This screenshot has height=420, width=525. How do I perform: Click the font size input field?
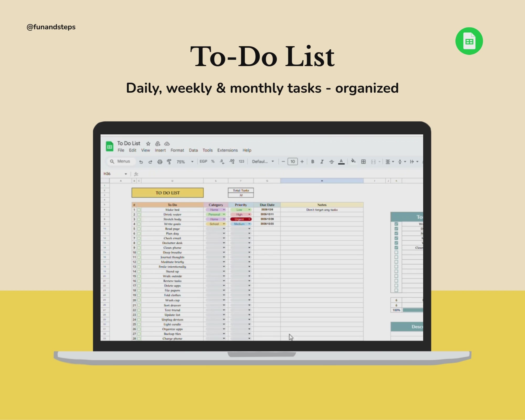click(292, 162)
